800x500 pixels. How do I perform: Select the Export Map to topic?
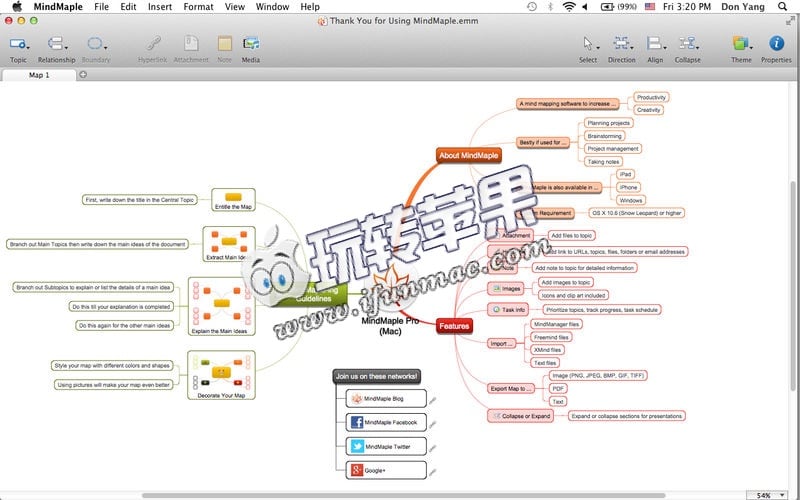pos(511,389)
